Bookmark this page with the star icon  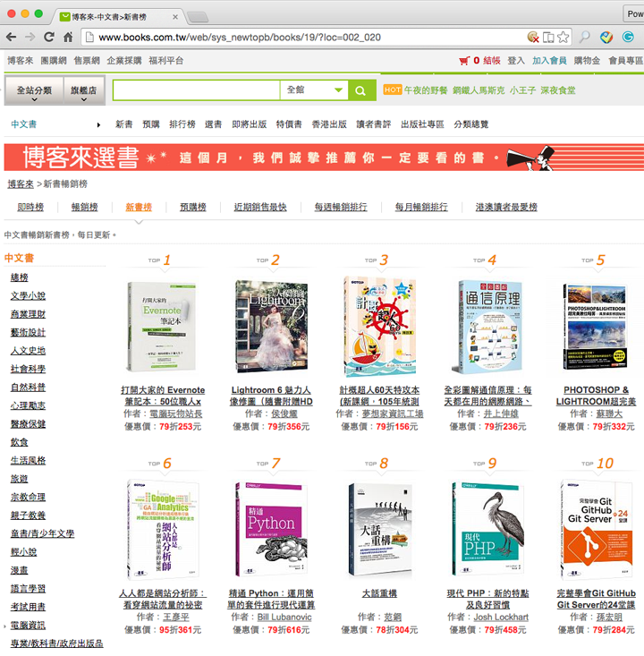click(x=563, y=38)
